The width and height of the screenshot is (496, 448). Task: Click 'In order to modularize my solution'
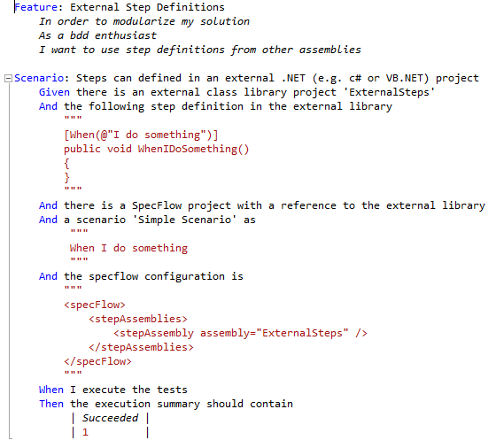click(x=144, y=21)
